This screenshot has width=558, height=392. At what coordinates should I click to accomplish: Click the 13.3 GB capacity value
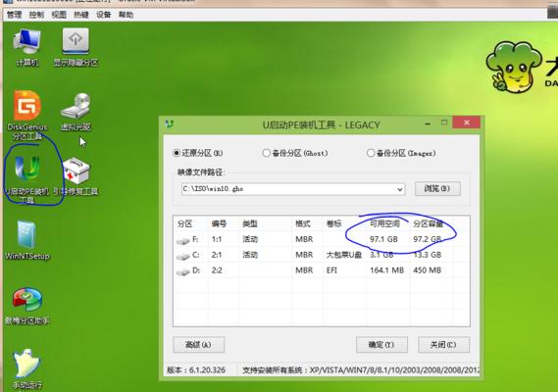pyautogui.click(x=427, y=255)
